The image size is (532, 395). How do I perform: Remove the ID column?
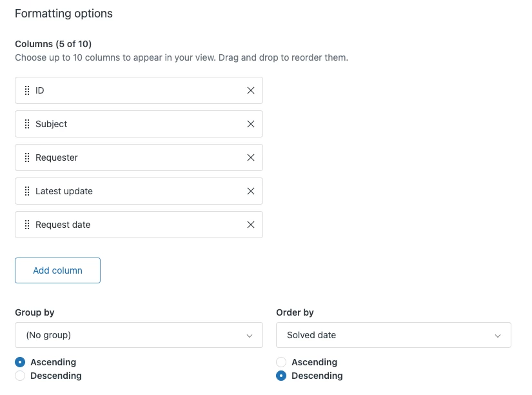click(251, 90)
